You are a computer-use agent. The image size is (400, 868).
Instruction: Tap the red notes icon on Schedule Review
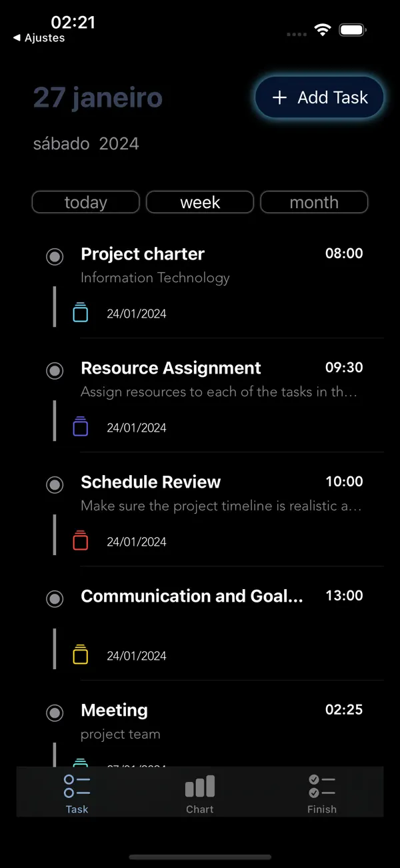[x=81, y=540]
